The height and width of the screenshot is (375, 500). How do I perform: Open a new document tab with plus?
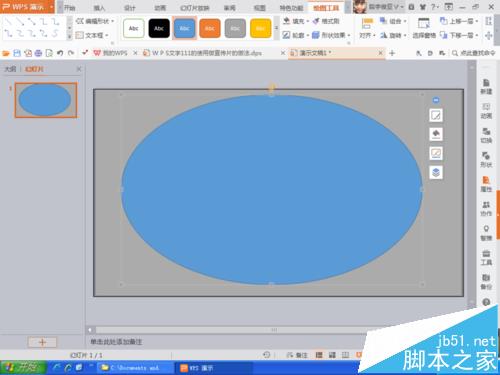point(392,53)
